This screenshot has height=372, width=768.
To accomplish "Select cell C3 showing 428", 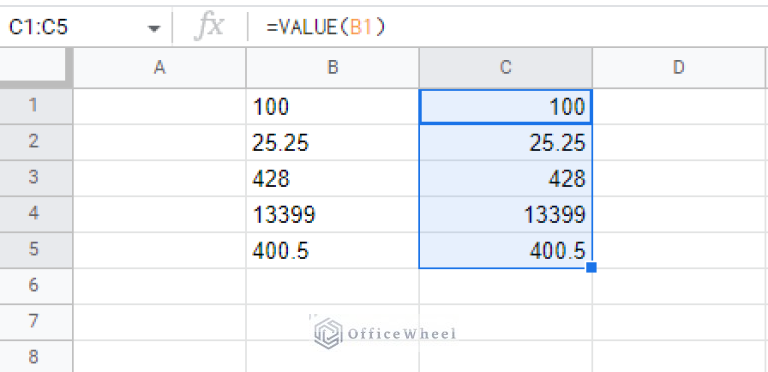I will 505,178.
